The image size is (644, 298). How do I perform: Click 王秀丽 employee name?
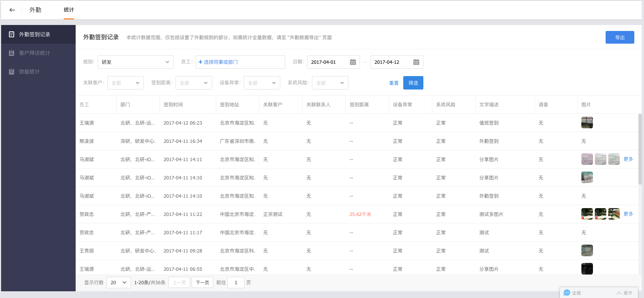[x=87, y=251]
